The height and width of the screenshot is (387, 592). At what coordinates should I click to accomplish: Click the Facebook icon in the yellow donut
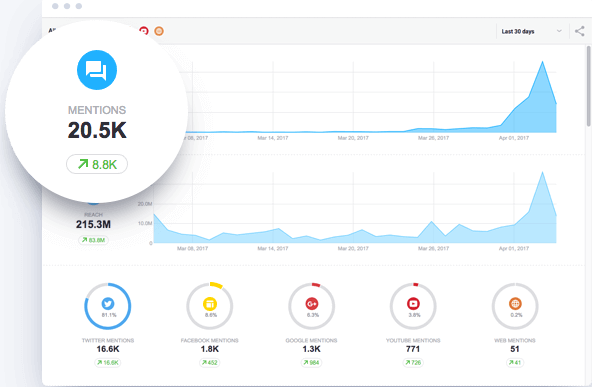point(210,304)
